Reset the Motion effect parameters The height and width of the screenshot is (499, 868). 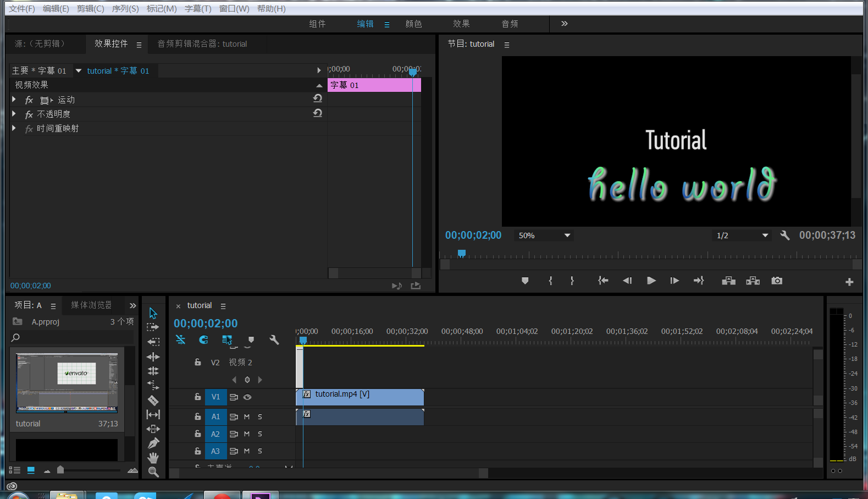pos(318,98)
